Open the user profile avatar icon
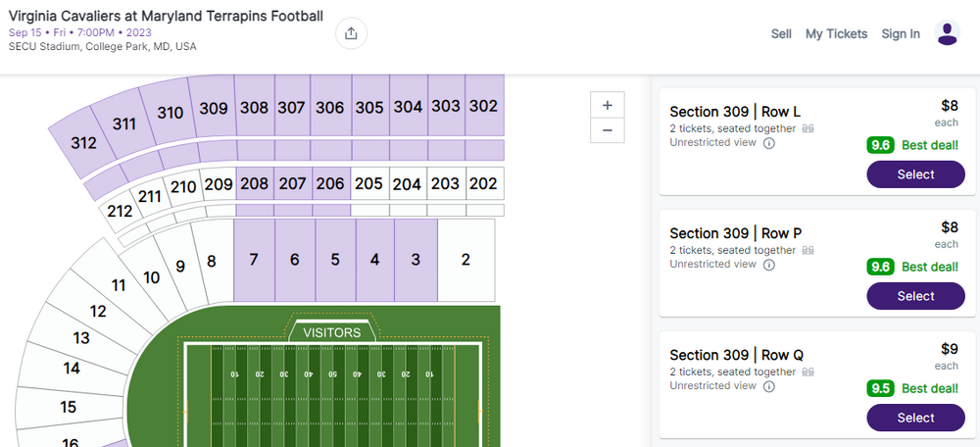Image resolution: width=980 pixels, height=447 pixels. (x=947, y=33)
